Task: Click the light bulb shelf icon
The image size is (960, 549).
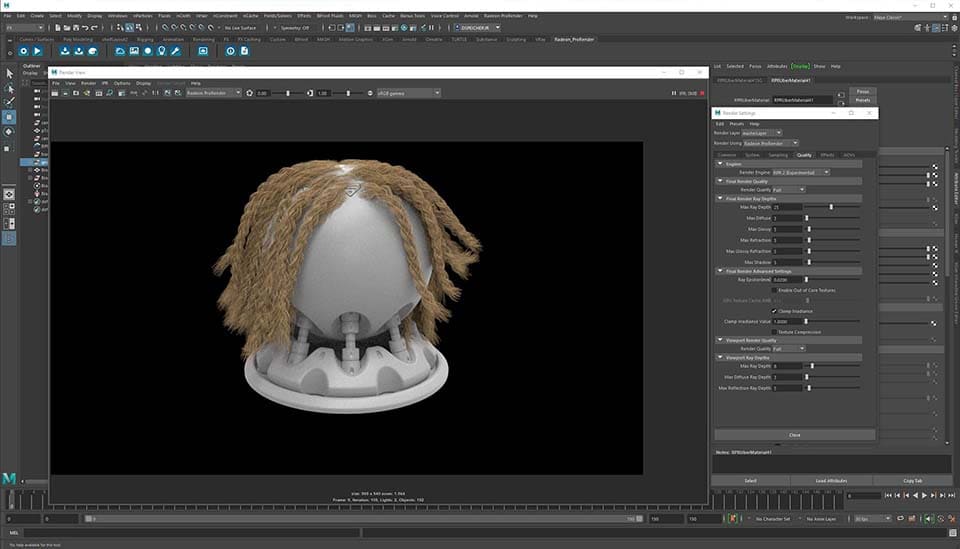Action: click(x=162, y=51)
